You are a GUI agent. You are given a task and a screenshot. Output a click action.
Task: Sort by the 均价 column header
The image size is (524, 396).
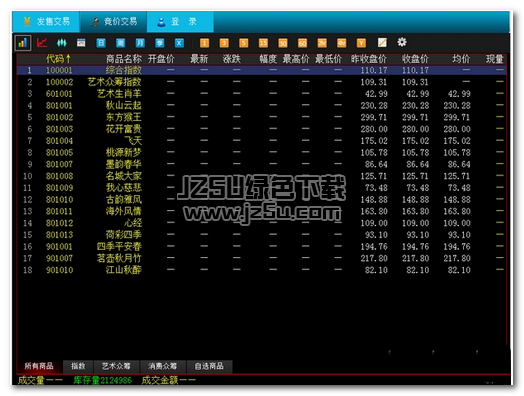(461, 59)
